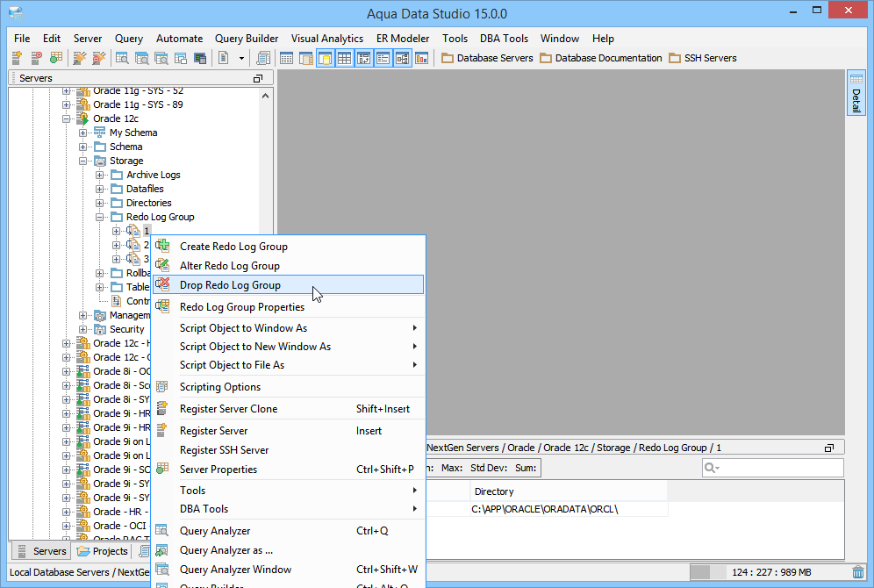Click Create Redo Log Group green plus icon
This screenshot has height=588, width=874.
point(162,246)
